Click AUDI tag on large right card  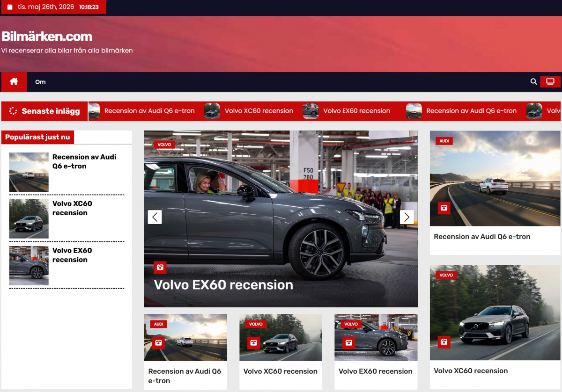[x=444, y=141]
